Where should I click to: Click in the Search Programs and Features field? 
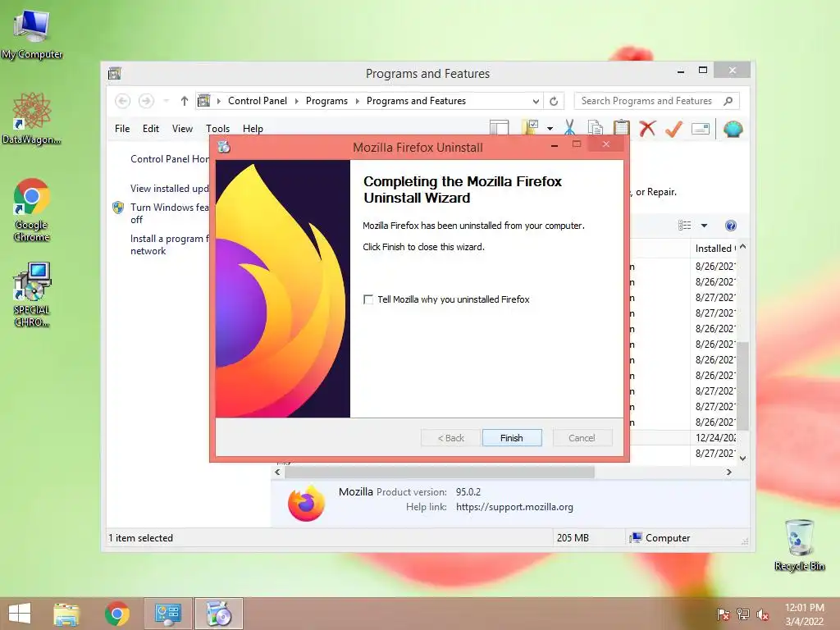pyautogui.click(x=648, y=101)
